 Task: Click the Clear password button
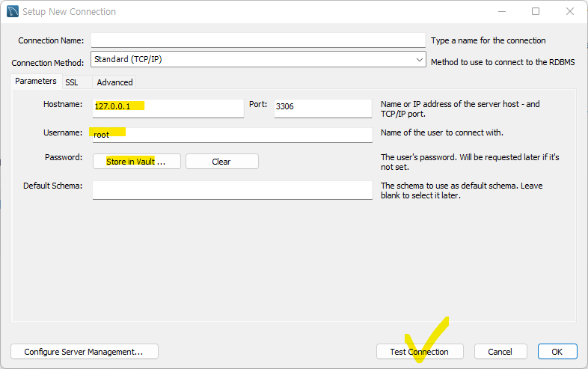[222, 162]
